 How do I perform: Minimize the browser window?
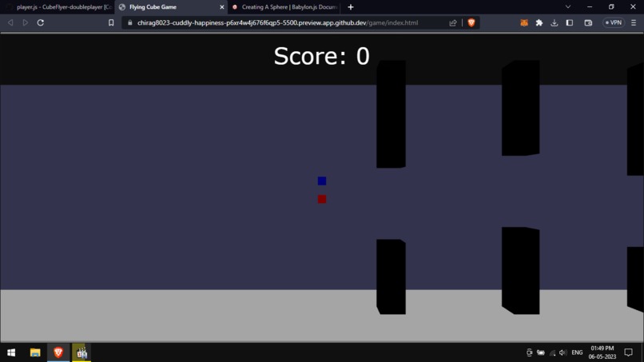click(x=590, y=6)
